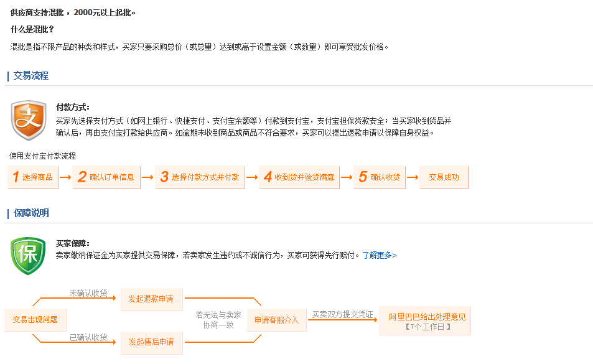Click the 什么是混批? heading
This screenshot has width=593, height=364.
32,29
